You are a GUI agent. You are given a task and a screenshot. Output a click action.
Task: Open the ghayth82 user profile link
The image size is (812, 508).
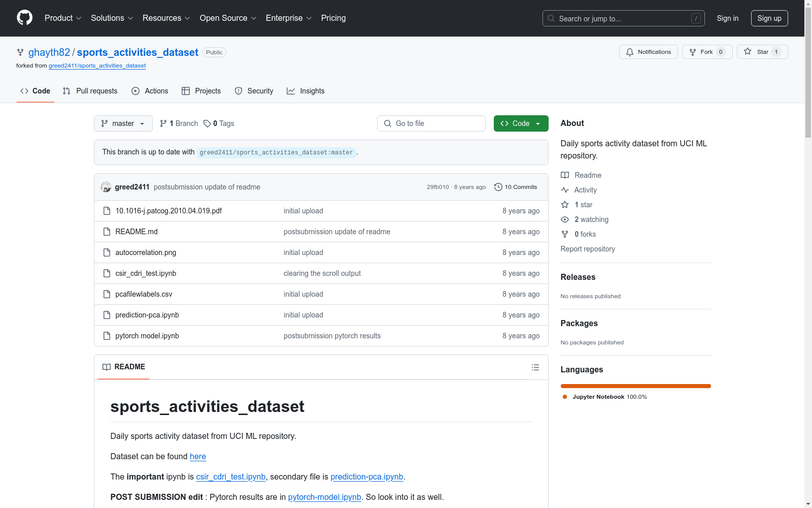point(49,52)
